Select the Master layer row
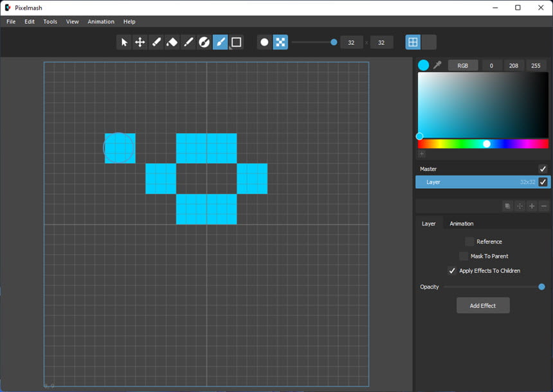This screenshot has width=553, height=392. pyautogui.click(x=483, y=169)
